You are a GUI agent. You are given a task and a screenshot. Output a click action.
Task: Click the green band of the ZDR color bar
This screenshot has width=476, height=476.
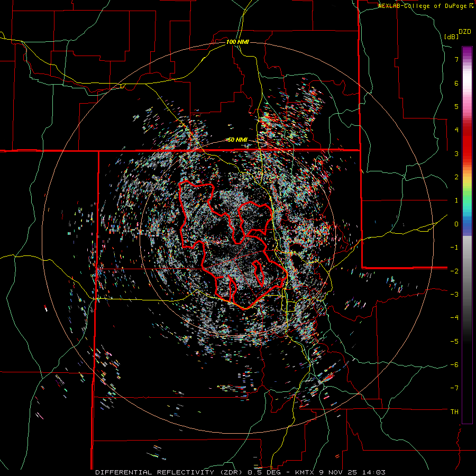pos(467,196)
